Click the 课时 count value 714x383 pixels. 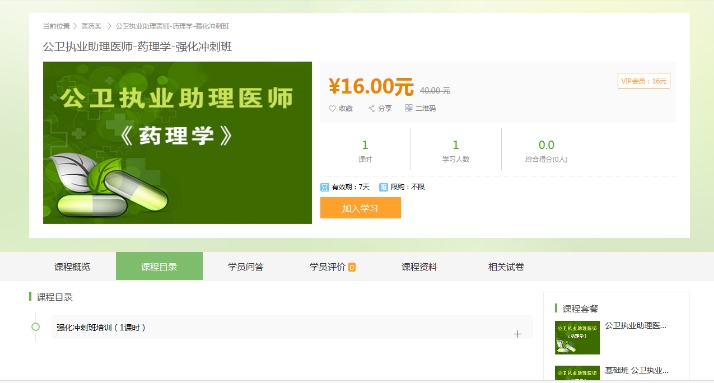point(365,145)
